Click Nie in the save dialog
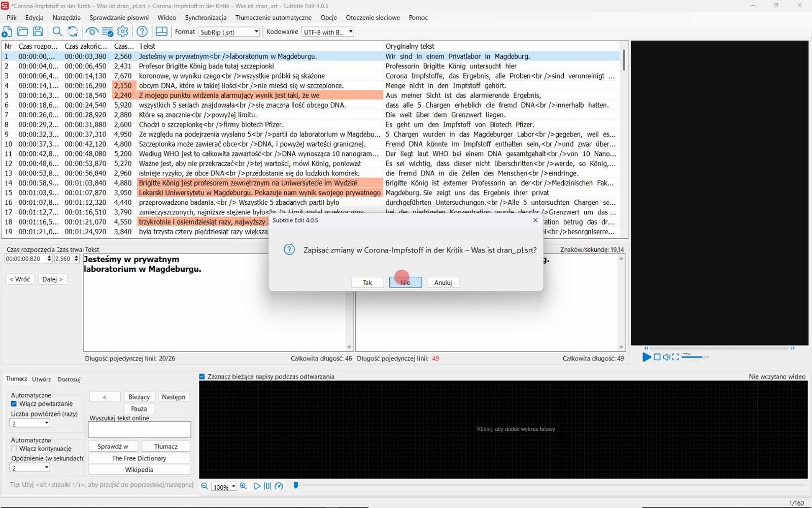Image resolution: width=812 pixels, height=508 pixels. click(x=405, y=282)
